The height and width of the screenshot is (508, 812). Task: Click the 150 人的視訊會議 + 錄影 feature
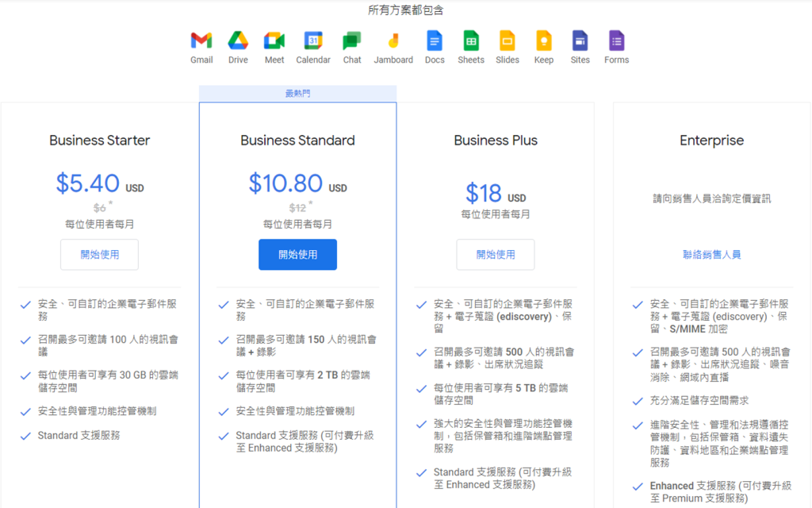click(x=306, y=346)
